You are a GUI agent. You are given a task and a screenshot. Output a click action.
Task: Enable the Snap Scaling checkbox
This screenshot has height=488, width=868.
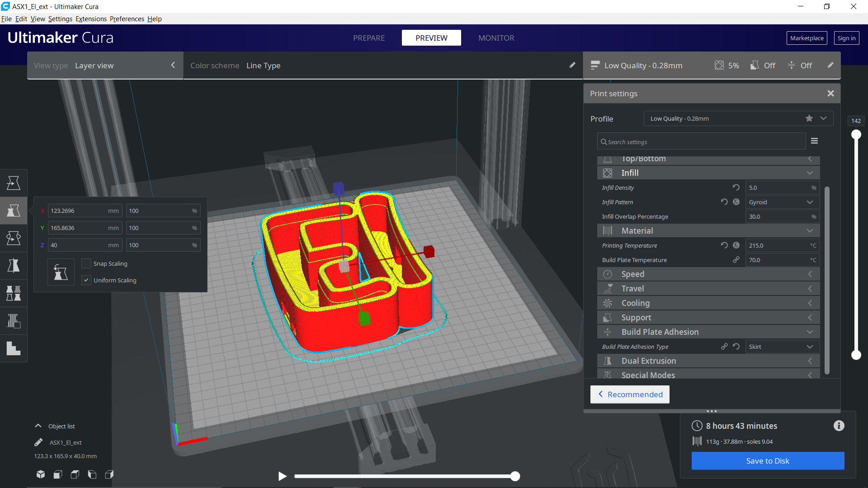pos(86,263)
